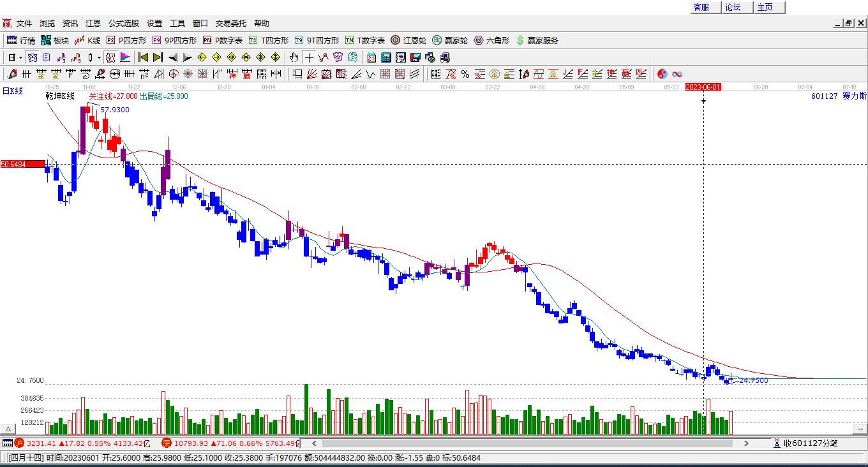868x467 pixels.
Task: Click the yellow diamond left-arrow icon
Action: pos(202,57)
